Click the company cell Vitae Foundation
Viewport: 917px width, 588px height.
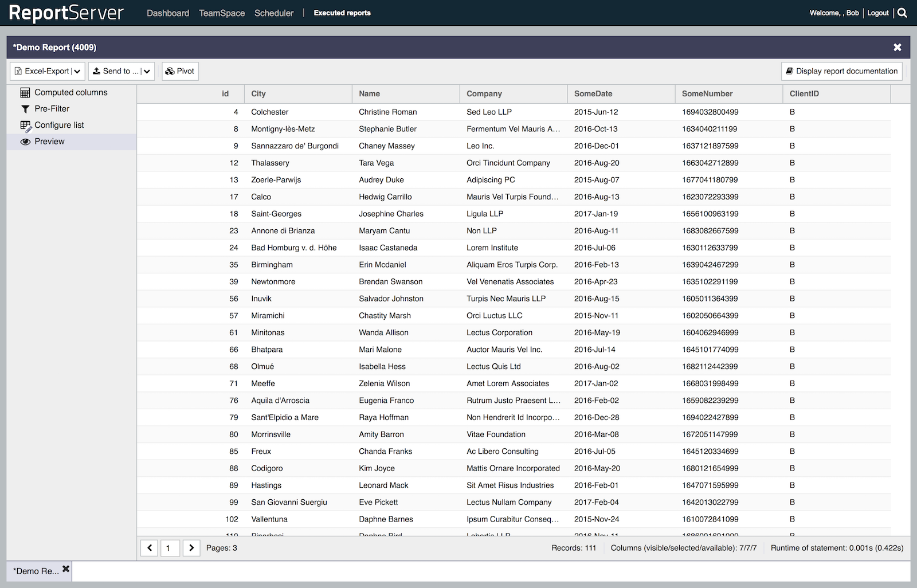[496, 434]
